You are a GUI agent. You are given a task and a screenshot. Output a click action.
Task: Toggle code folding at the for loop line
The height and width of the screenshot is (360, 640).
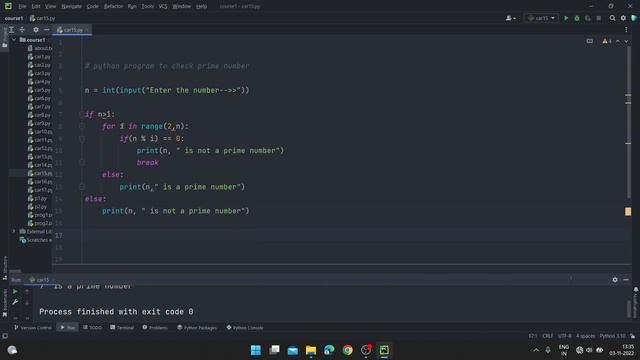[82, 127]
